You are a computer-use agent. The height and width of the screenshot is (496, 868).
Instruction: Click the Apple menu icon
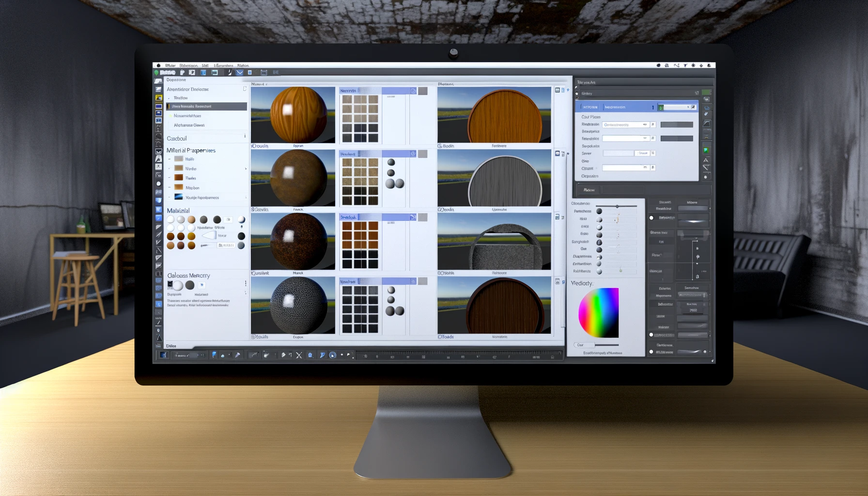click(158, 65)
